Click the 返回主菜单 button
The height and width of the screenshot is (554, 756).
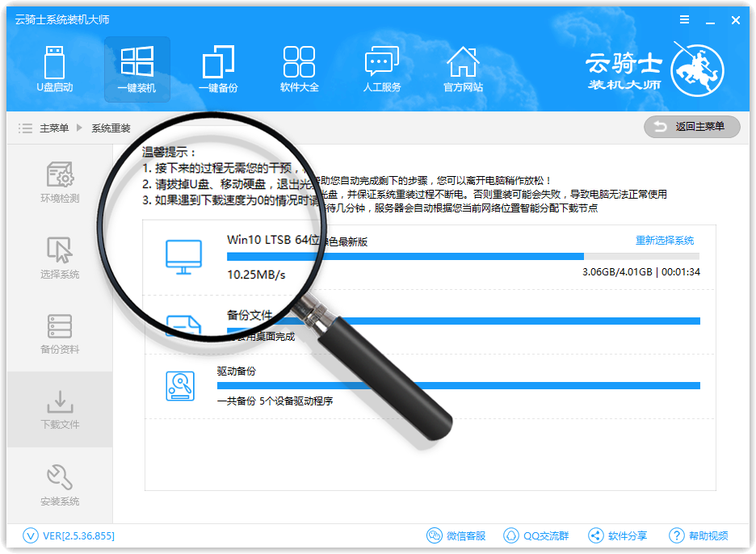[692, 127]
